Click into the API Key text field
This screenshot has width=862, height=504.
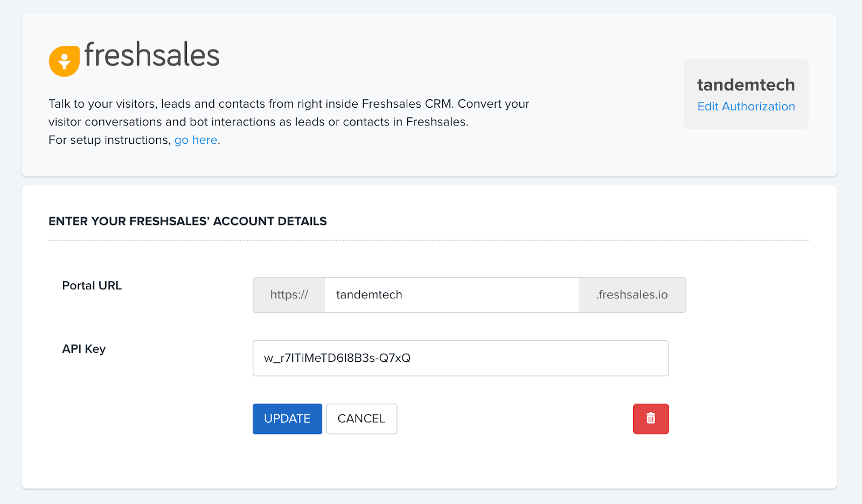click(460, 358)
